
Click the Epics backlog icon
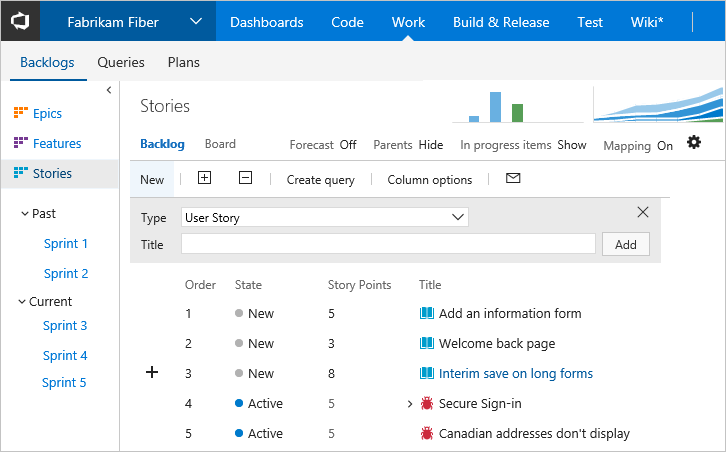21,113
